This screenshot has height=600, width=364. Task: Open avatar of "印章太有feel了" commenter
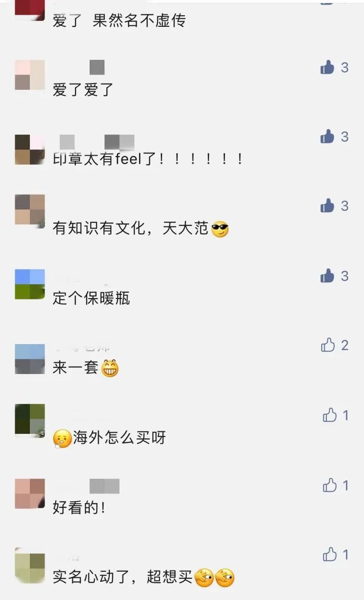point(30,149)
